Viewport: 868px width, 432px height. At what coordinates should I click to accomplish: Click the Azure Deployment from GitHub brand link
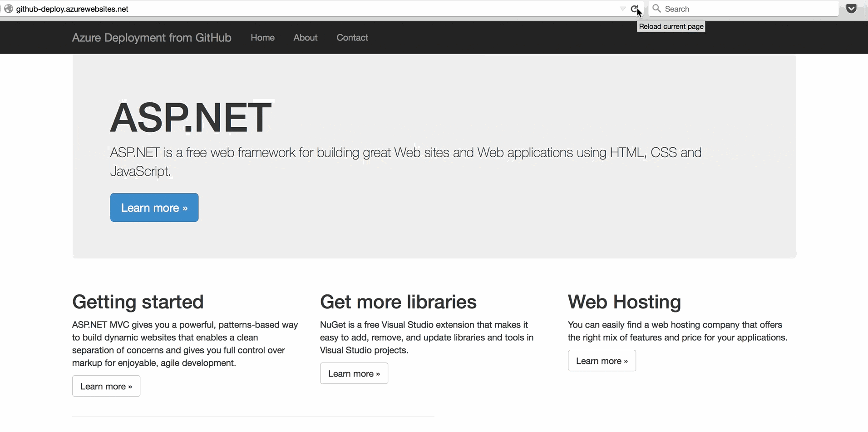[x=152, y=38]
